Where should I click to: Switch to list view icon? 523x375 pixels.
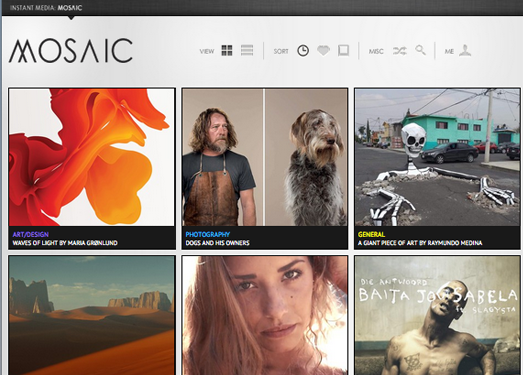247,50
